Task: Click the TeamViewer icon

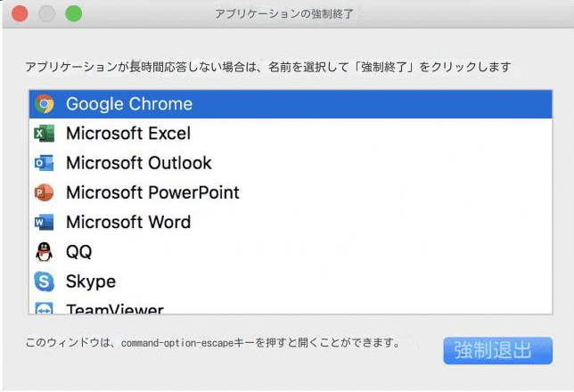Action: coord(45,308)
